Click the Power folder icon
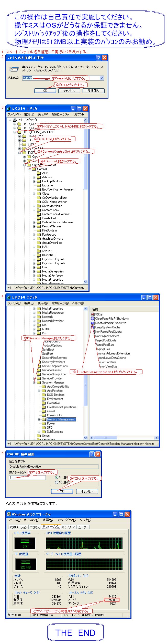167x644 pixels. tap(44, 424)
